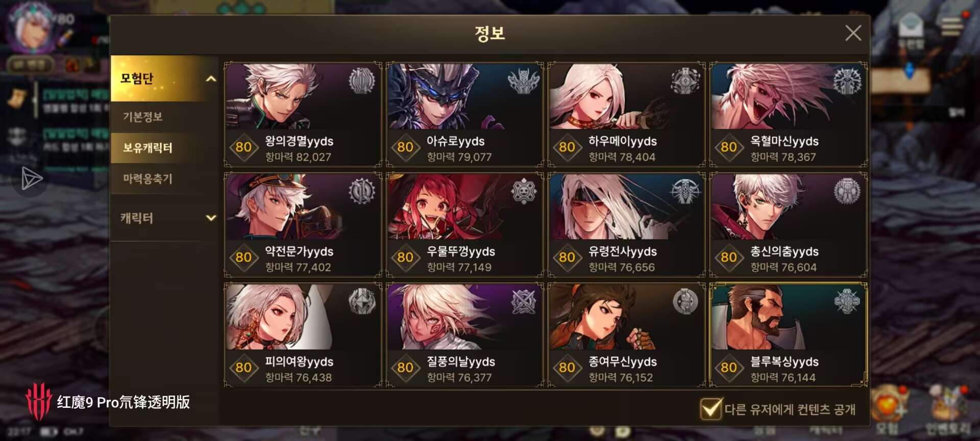Select 피의여왕yyds character portrait

303,317
